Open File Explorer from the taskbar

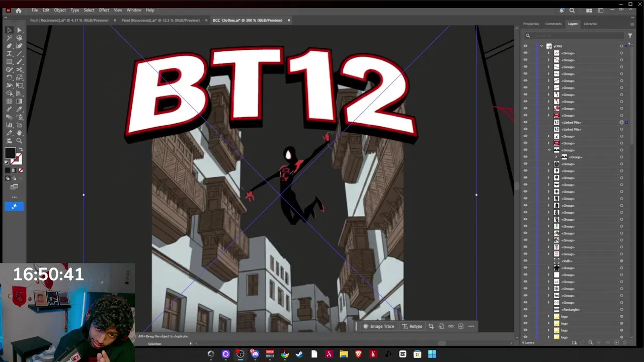point(344,354)
